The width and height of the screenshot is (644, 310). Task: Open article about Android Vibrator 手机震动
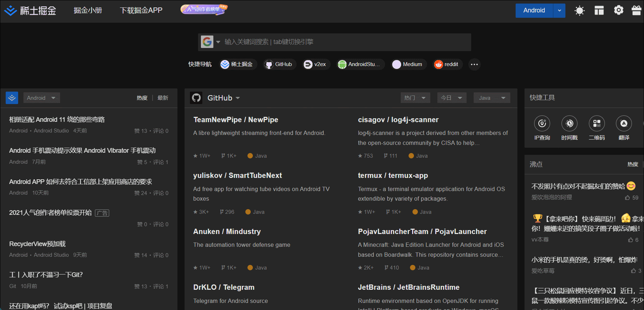(83, 151)
